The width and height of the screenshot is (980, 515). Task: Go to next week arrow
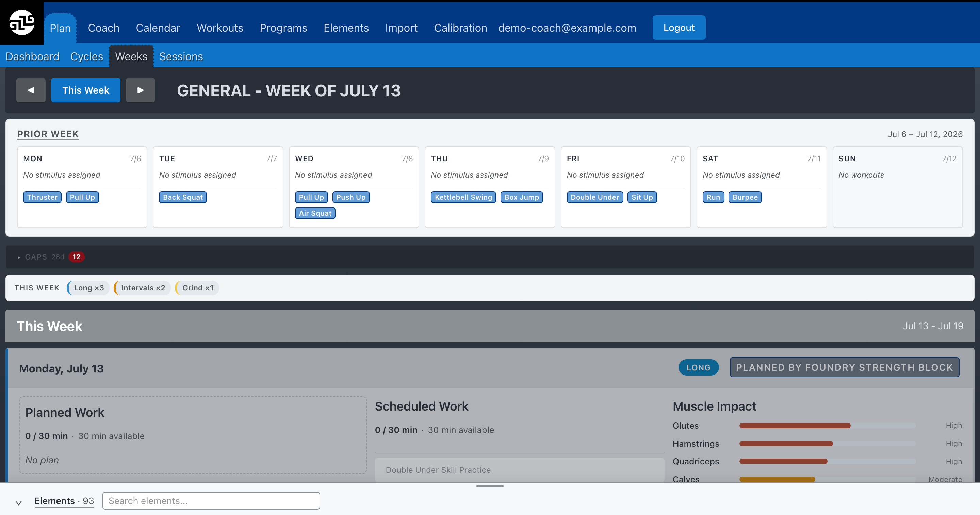(141, 90)
